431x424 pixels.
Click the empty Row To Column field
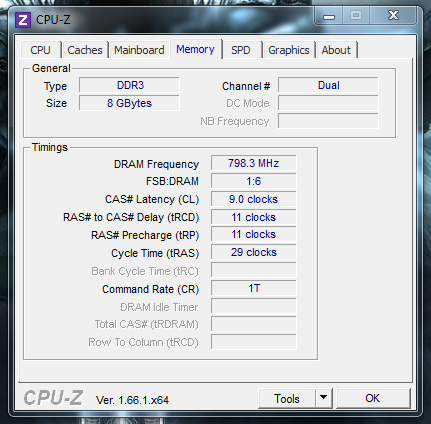(254, 342)
